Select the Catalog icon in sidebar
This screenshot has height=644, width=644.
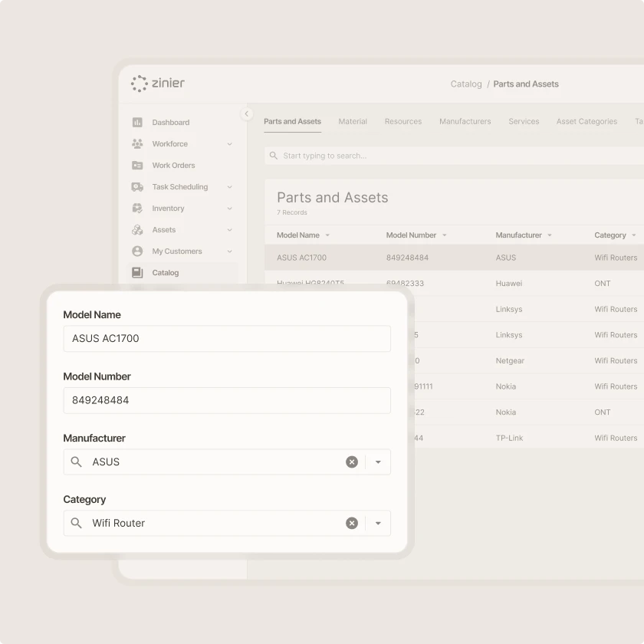pos(137,272)
